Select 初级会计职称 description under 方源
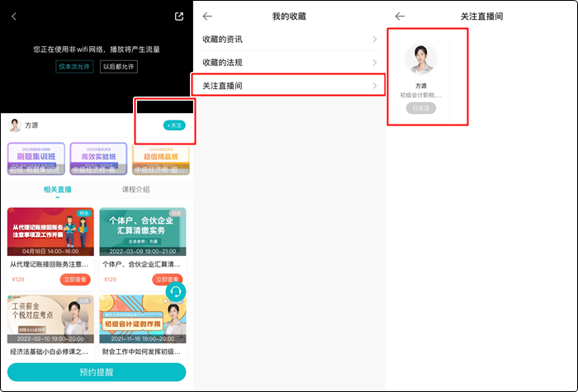 [421, 96]
